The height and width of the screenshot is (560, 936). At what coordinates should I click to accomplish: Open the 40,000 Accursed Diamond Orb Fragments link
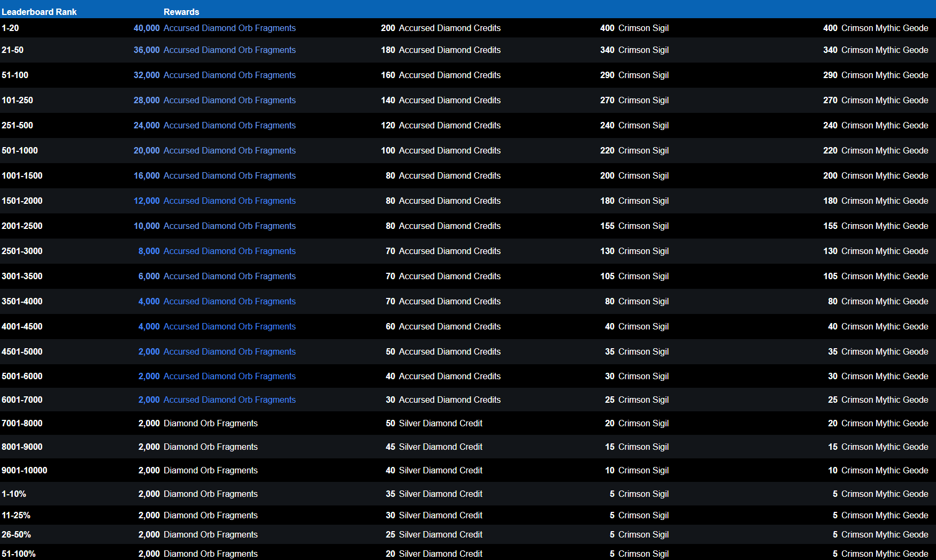(x=229, y=28)
